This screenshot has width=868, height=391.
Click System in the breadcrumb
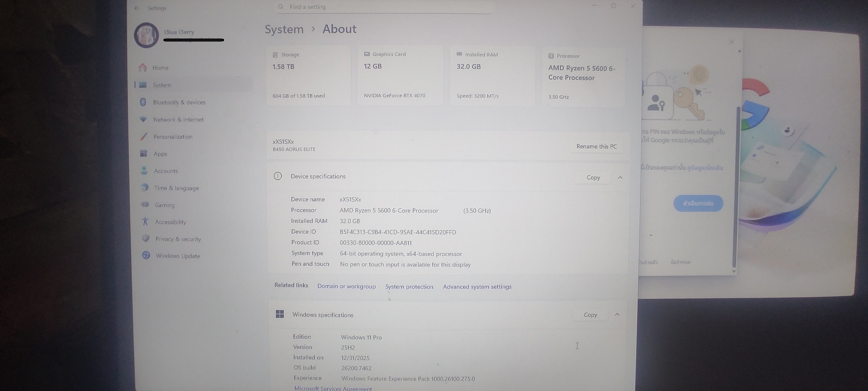point(284,29)
